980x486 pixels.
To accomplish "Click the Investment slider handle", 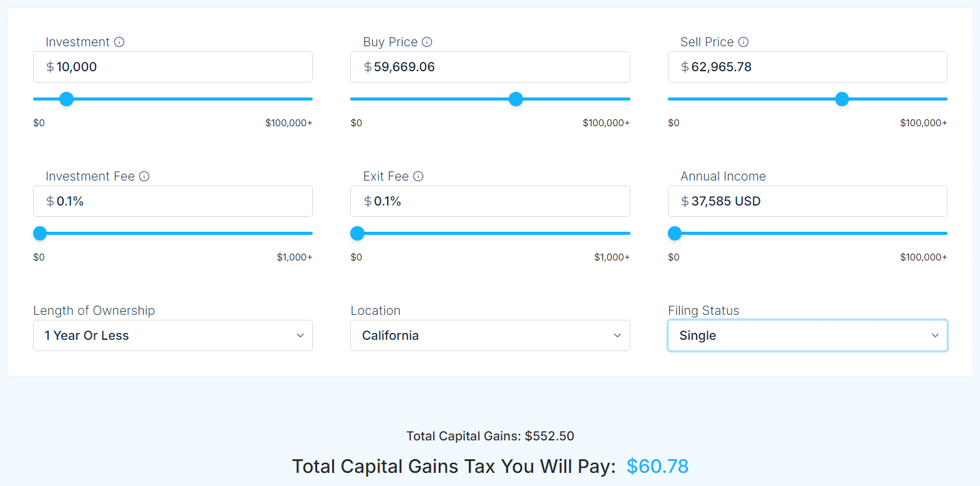I will (x=66, y=99).
